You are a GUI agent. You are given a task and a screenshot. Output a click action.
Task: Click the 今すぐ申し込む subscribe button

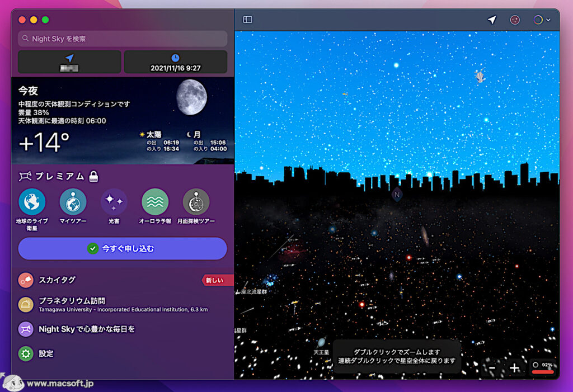click(123, 248)
